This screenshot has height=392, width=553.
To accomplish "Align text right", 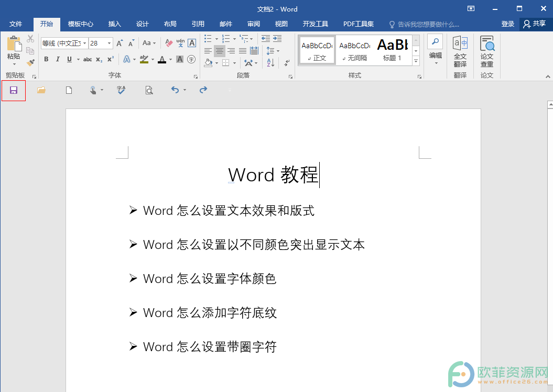I will pos(231,51).
